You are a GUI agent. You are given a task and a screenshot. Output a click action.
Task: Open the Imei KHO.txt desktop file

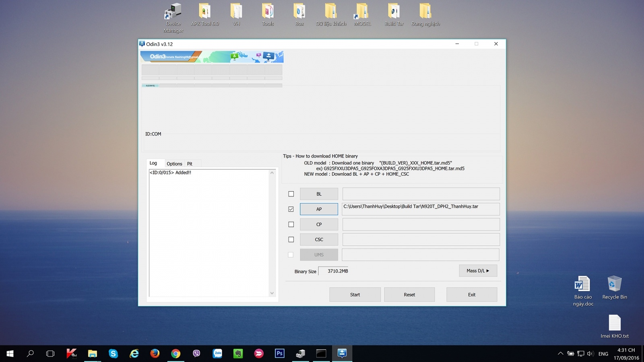[614, 326]
